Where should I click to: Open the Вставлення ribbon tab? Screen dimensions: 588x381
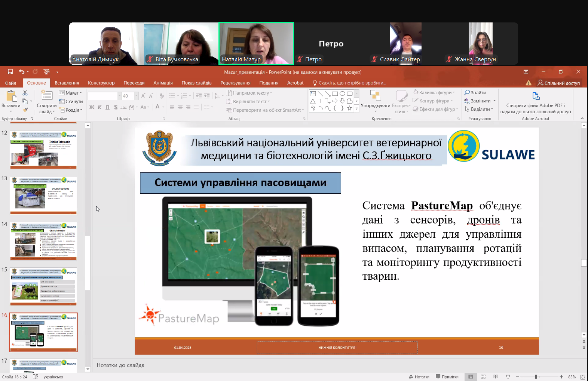point(67,83)
